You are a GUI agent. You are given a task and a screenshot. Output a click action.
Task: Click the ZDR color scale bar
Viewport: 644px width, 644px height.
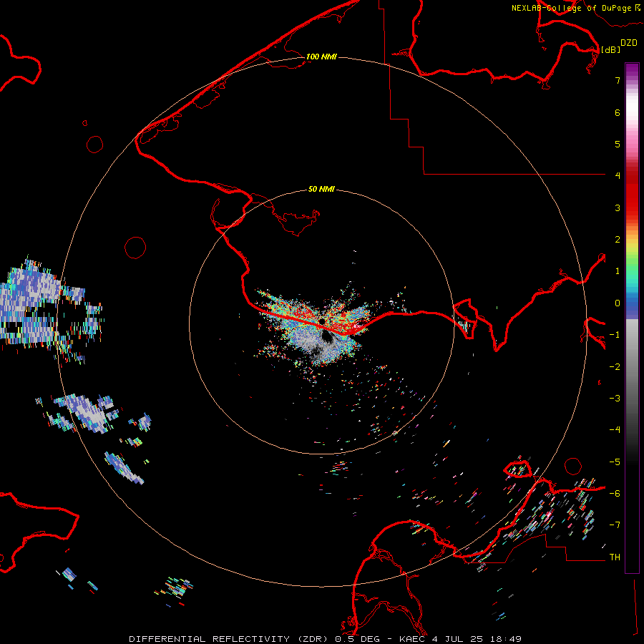point(632,318)
